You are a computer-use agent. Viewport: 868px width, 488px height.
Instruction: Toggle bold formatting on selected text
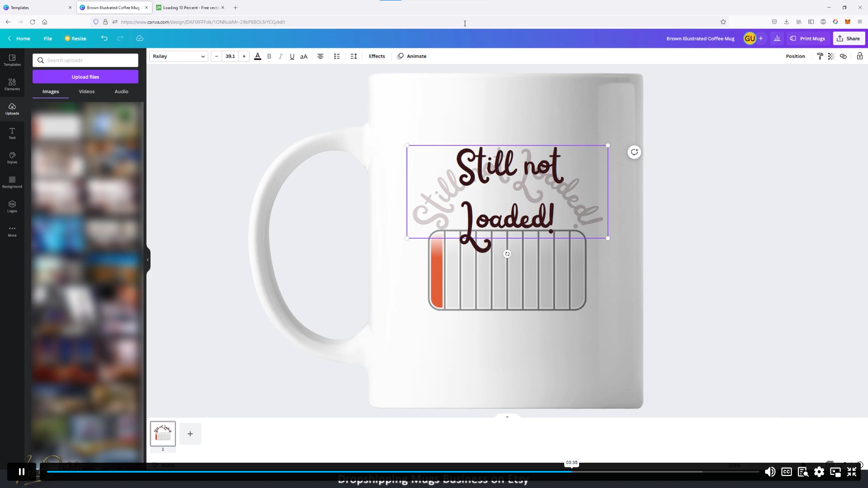(269, 56)
